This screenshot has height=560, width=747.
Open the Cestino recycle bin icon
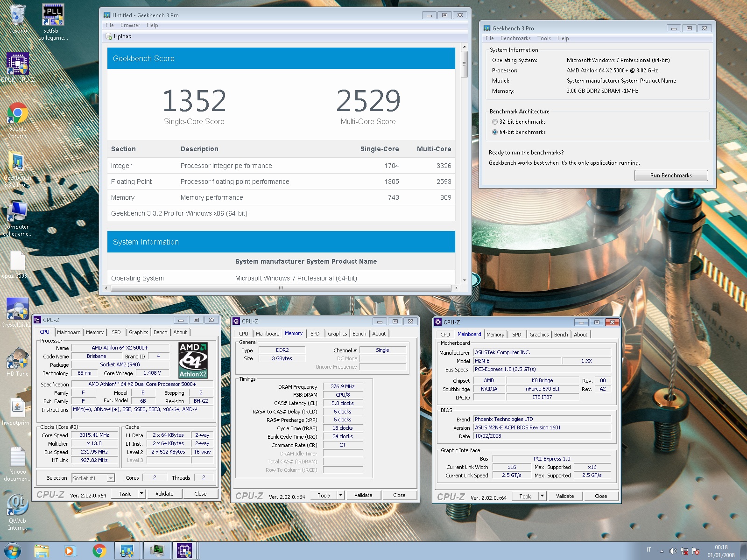(17, 19)
